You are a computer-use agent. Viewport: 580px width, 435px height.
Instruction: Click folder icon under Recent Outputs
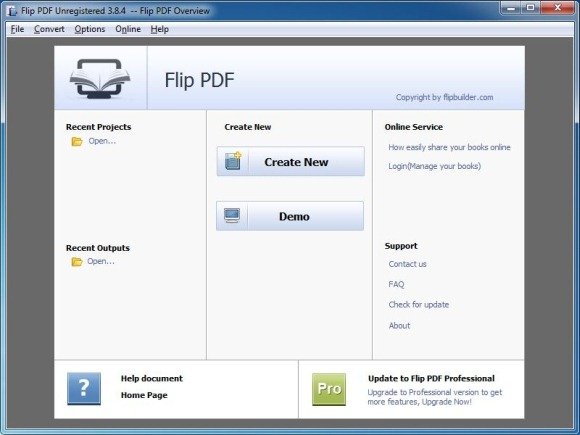[77, 262]
